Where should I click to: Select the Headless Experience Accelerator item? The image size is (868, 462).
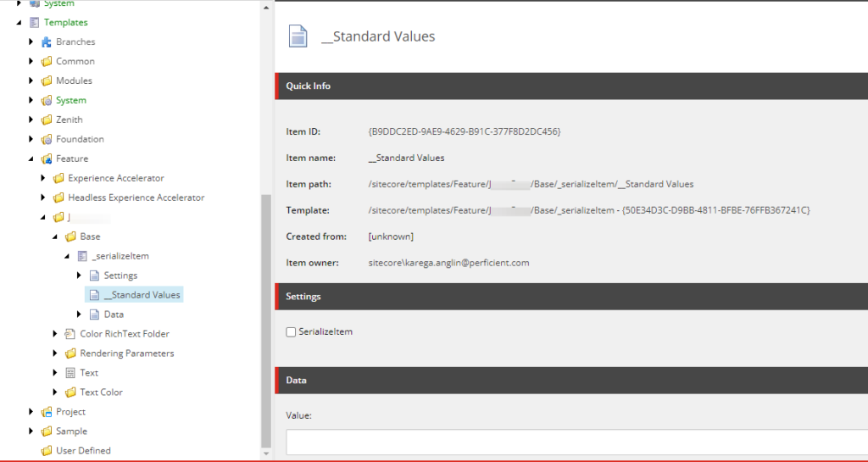tap(136, 198)
